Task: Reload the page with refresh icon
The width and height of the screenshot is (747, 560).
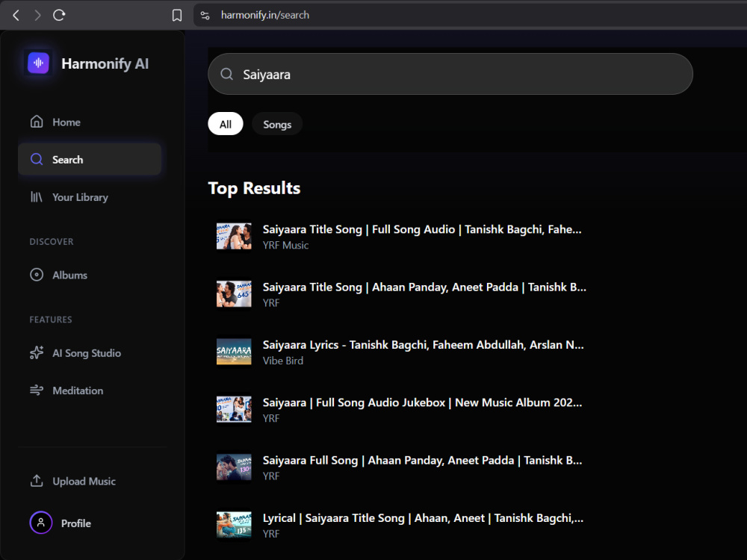Action: [x=59, y=15]
